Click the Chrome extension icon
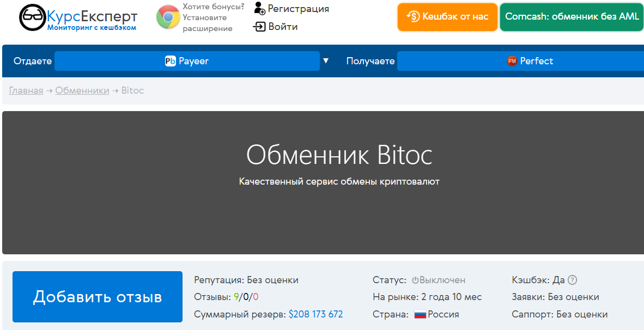Image resolution: width=644 pixels, height=330 pixels. click(167, 17)
